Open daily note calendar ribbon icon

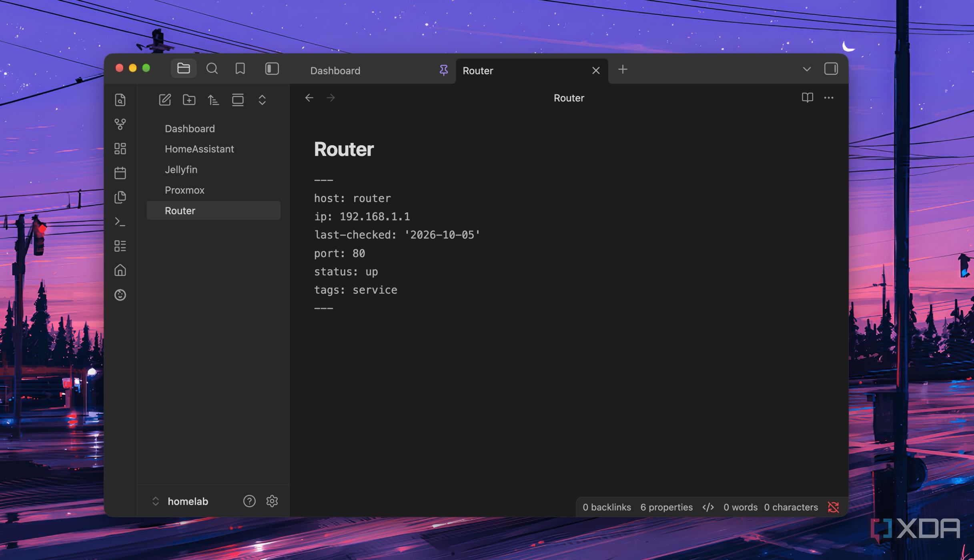(120, 173)
